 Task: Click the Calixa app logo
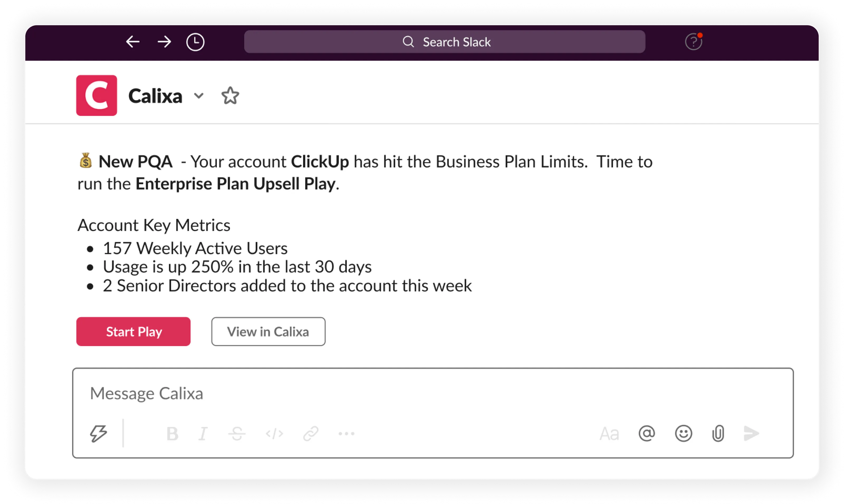[x=97, y=95]
